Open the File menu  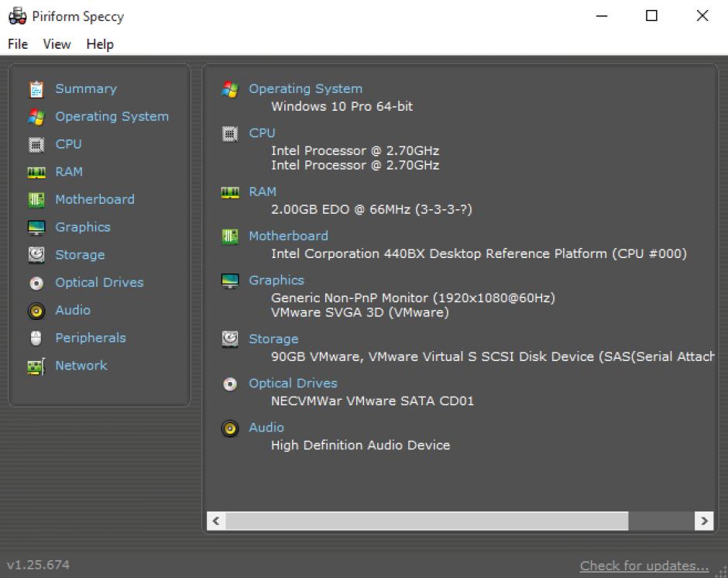[x=18, y=44]
